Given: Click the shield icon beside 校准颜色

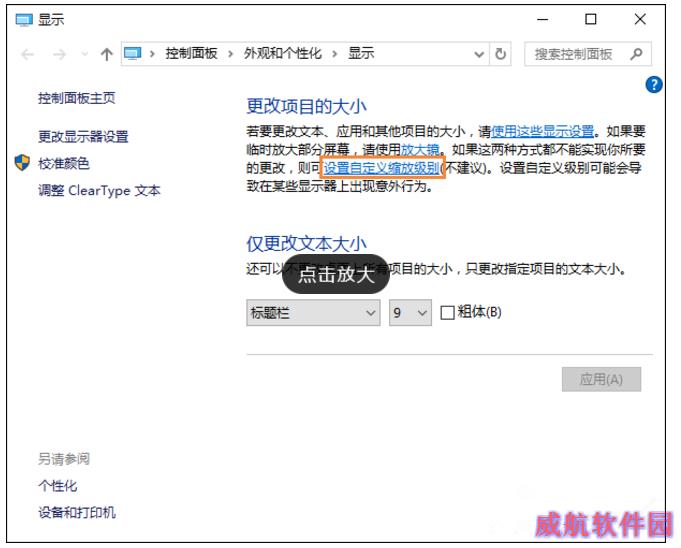Looking at the screenshot, I should 22,163.
